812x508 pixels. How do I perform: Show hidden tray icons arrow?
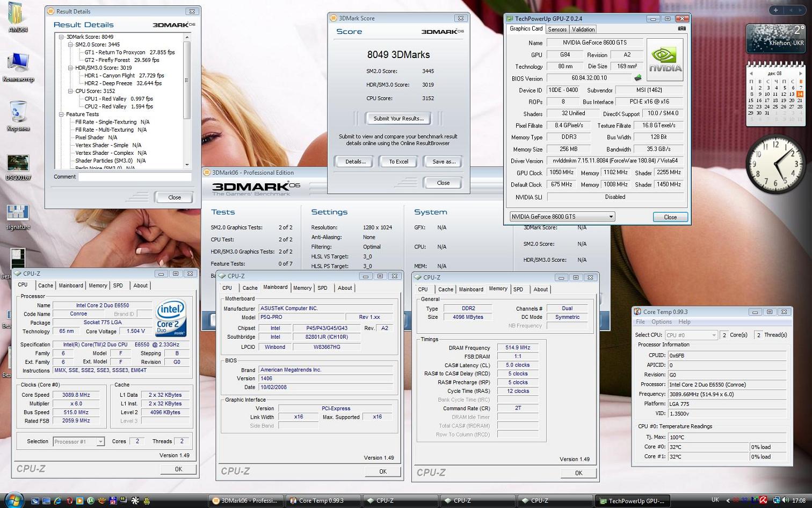[728, 500]
